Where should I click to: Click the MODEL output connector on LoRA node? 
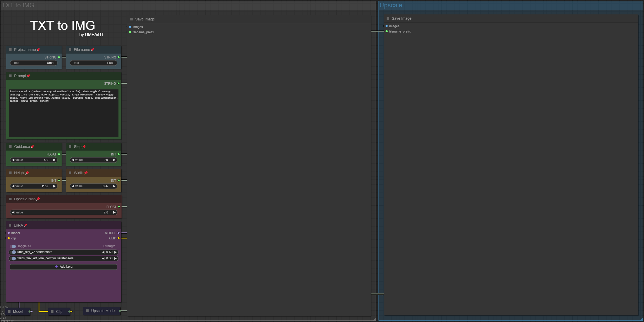[x=119, y=233]
